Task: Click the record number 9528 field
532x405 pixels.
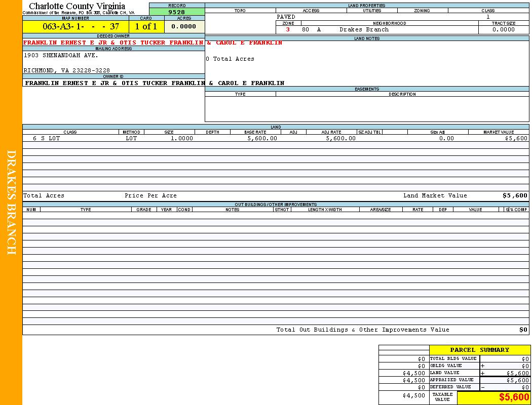Action: 177,12
